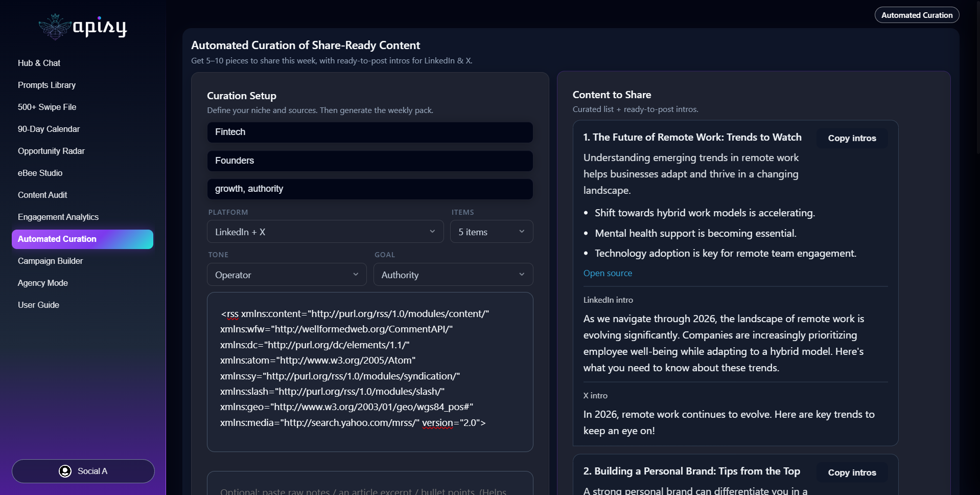Click the 'Curation Setup' heading
This screenshot has height=495, width=980.
pos(242,96)
